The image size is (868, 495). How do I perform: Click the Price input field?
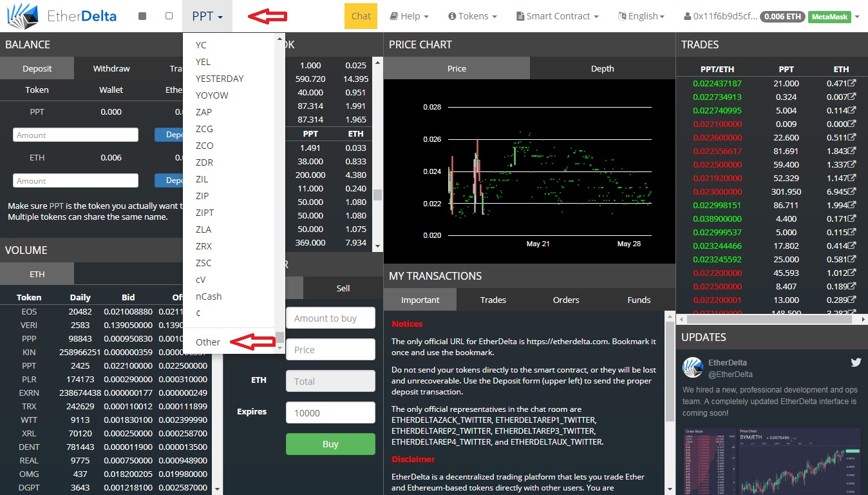click(330, 349)
